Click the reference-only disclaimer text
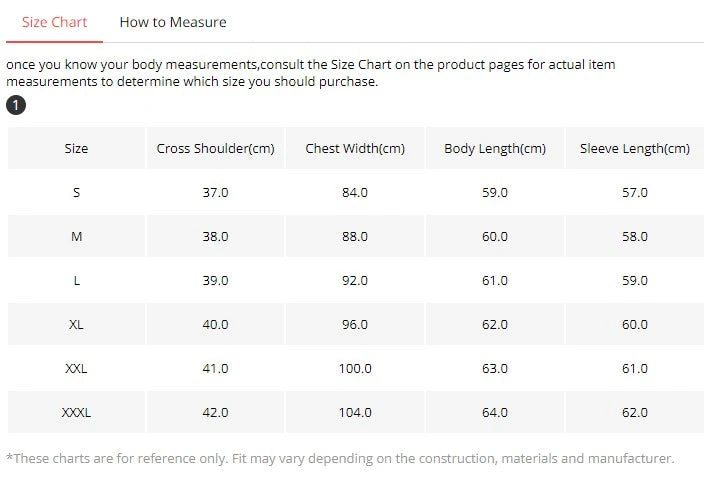 point(340,458)
